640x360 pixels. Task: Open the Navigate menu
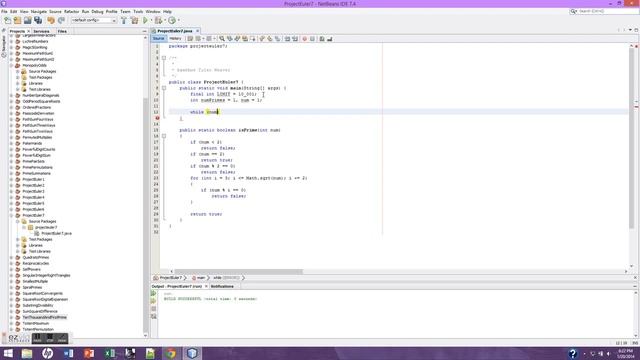point(39,11)
